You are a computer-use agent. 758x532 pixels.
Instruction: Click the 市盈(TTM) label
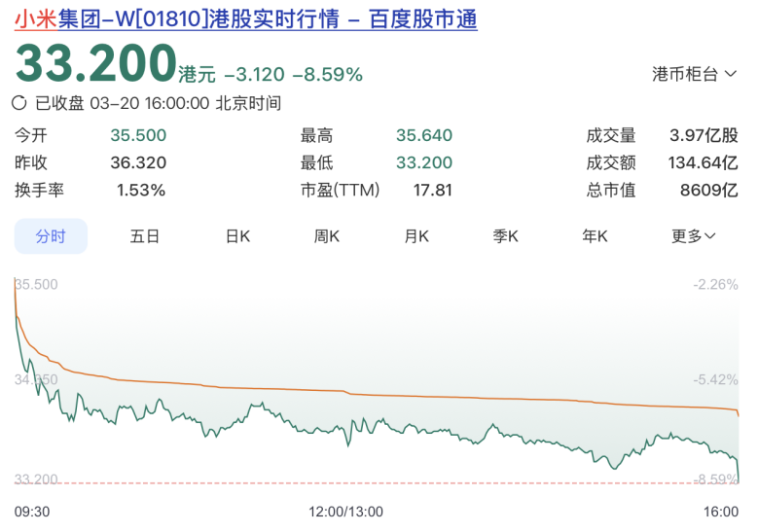[x=340, y=191]
